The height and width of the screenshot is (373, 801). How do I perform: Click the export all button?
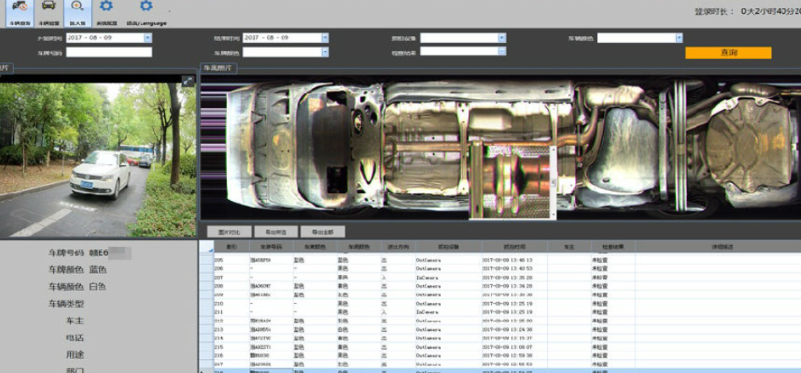click(322, 231)
